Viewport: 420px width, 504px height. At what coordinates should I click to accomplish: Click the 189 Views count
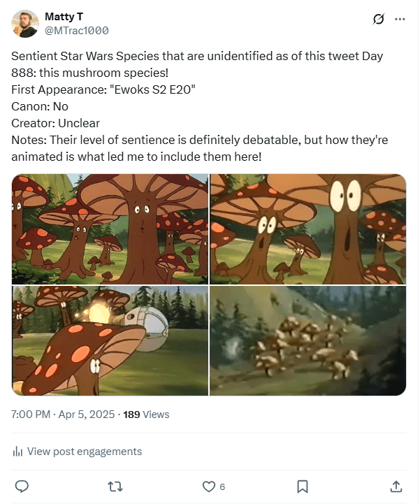coord(146,415)
